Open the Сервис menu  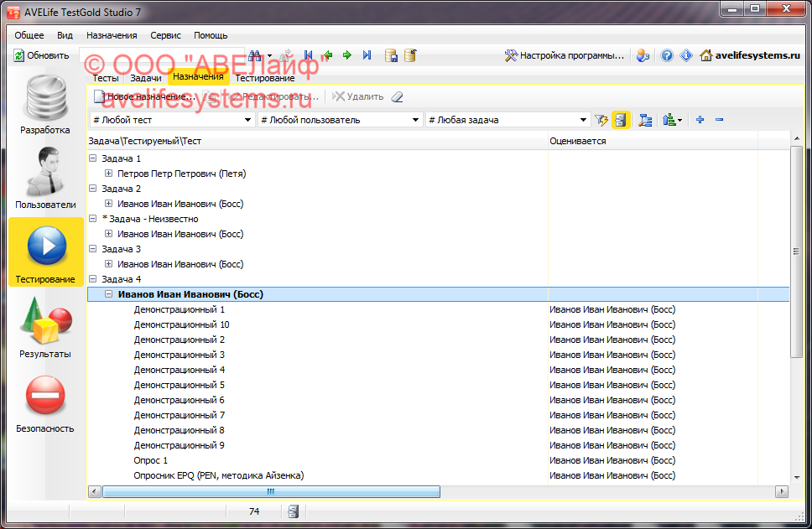(x=165, y=35)
